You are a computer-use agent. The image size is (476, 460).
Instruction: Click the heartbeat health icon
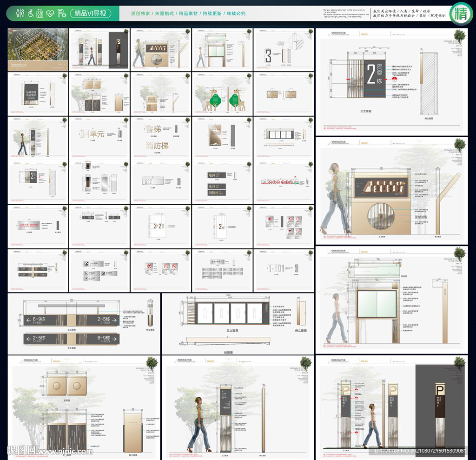pyautogui.click(x=50, y=13)
